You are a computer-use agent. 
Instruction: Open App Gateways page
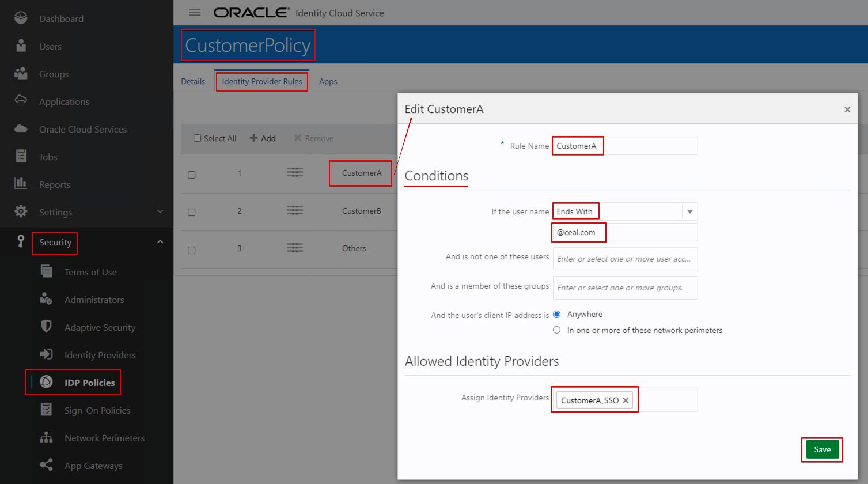point(93,466)
